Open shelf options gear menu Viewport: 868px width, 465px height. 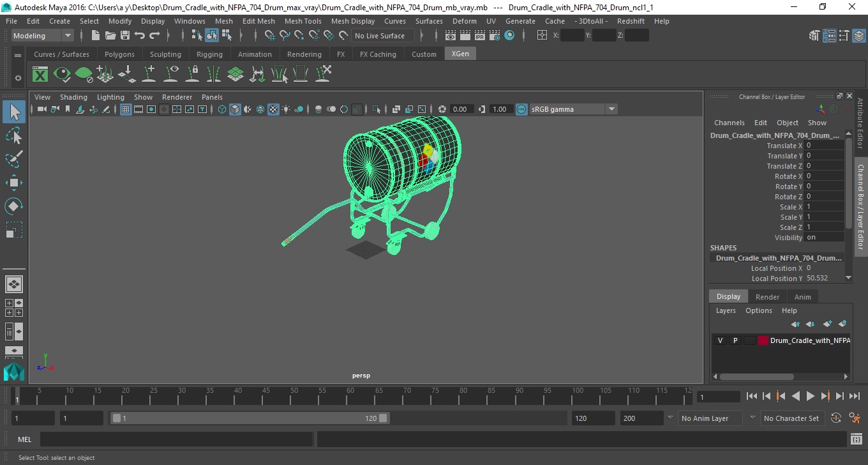[18, 78]
